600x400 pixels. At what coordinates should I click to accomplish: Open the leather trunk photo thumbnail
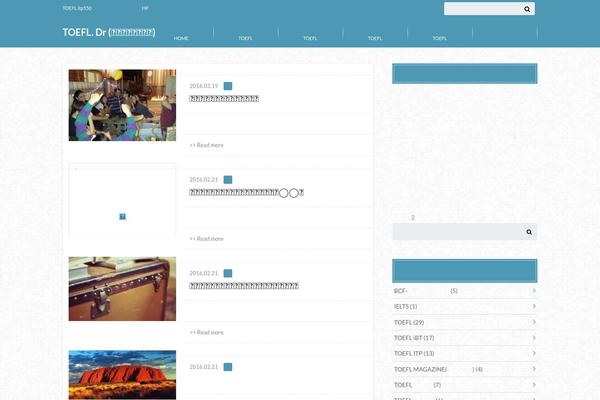[122, 289]
